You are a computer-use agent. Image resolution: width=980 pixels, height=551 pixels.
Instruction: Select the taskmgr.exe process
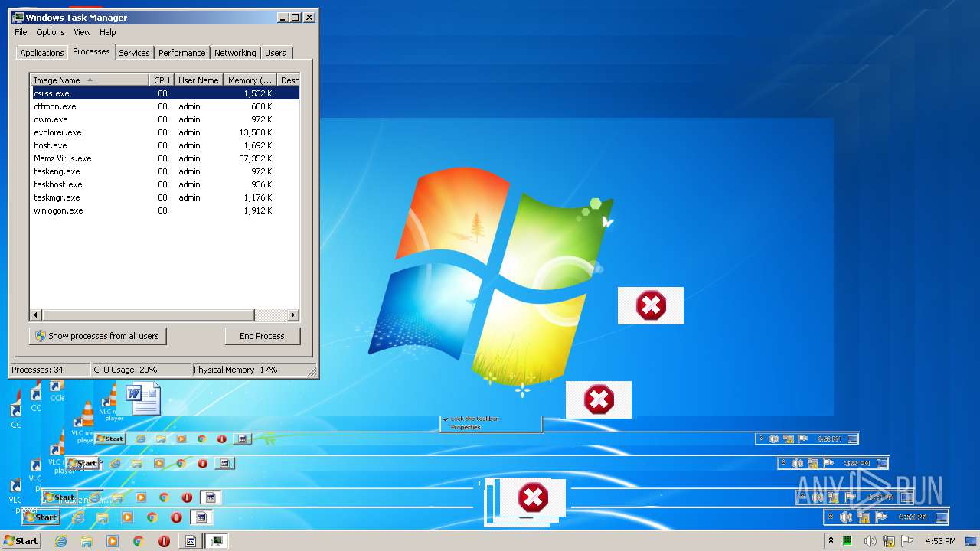click(165, 197)
